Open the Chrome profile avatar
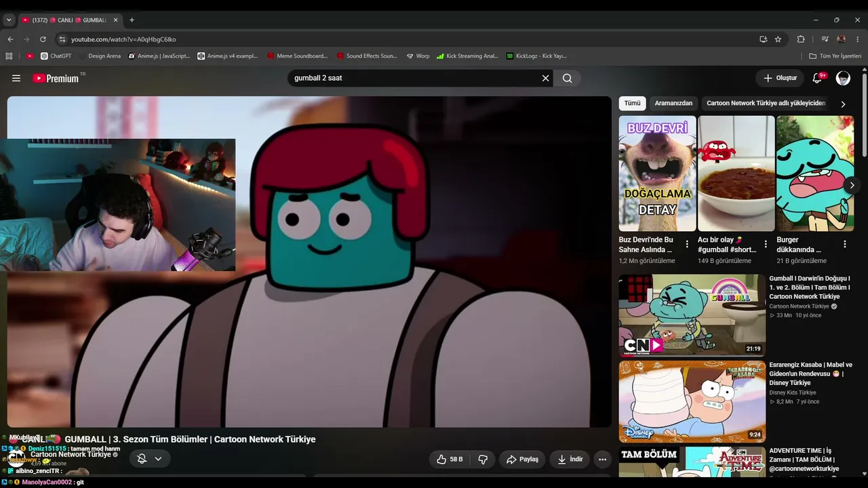Viewport: 868px width, 488px height. point(842,39)
